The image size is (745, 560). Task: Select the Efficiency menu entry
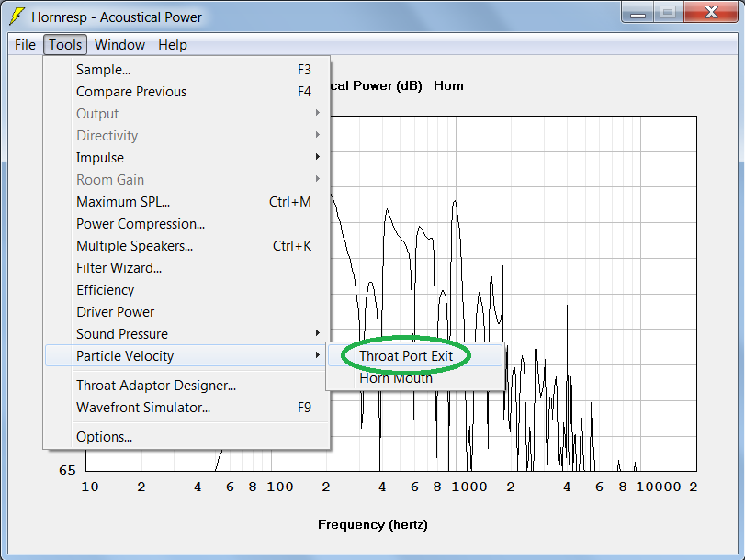187,290
